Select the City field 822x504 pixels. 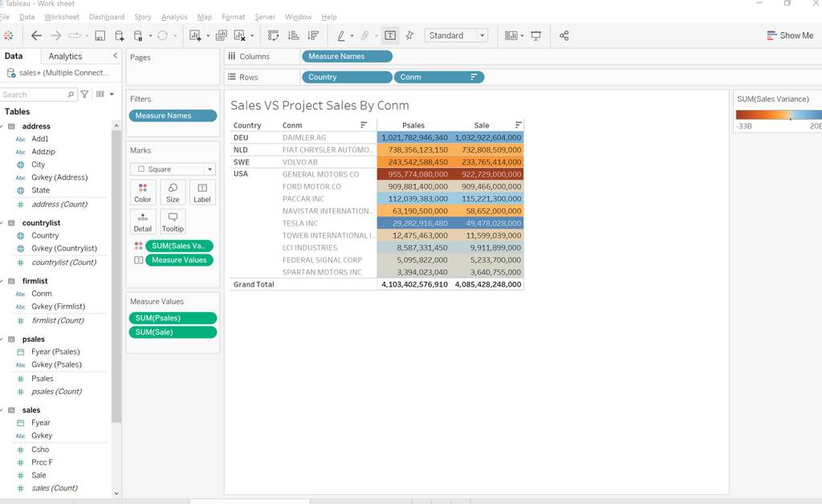(38, 165)
